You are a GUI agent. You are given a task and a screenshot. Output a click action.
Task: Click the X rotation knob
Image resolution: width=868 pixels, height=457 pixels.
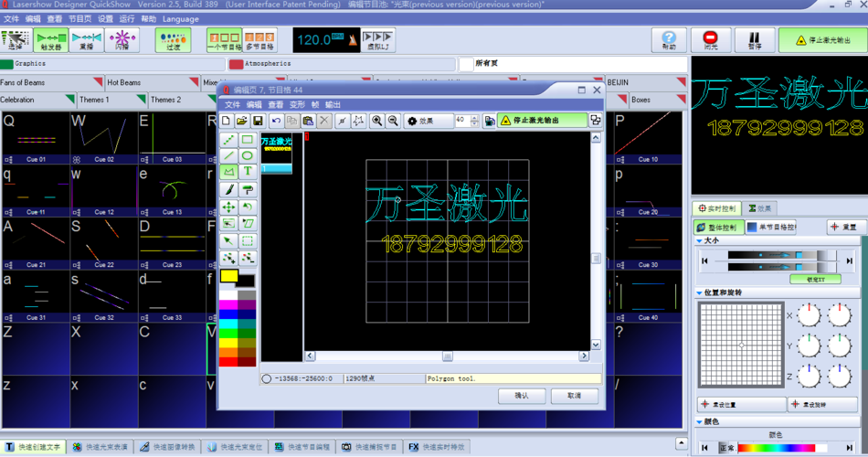810,315
